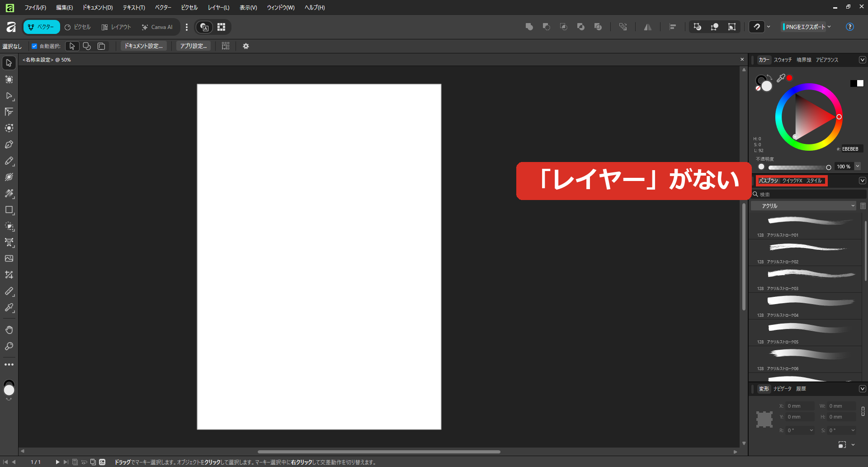Click the X position 0 mm field
This screenshot has width=868, height=467.
click(x=799, y=406)
